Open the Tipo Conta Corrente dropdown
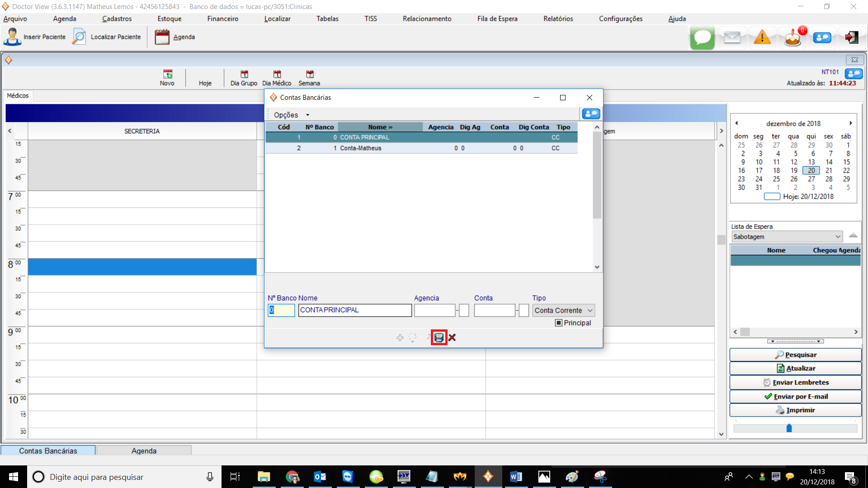Image resolution: width=868 pixels, height=488 pixels. point(563,310)
